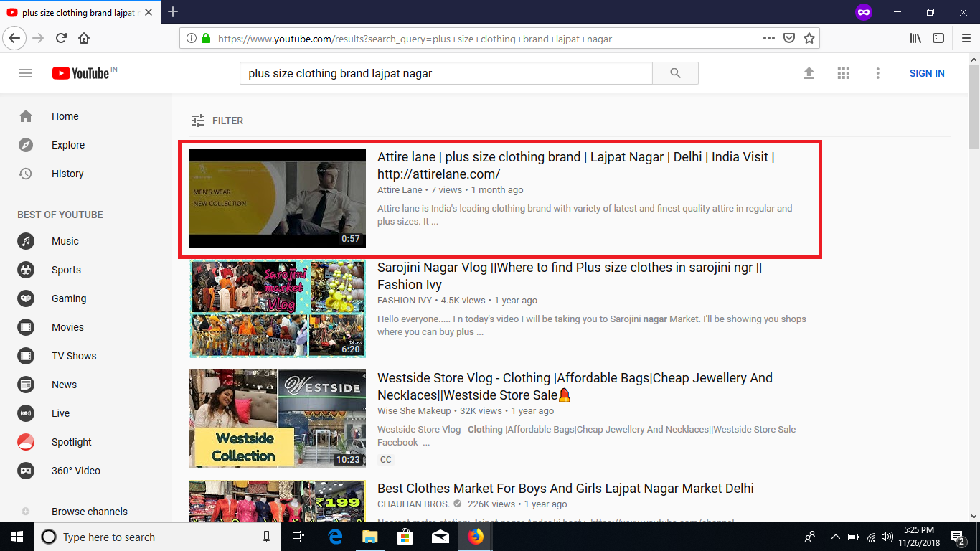The height and width of the screenshot is (551, 980).
Task: Go to History in the sidebar
Action: (x=67, y=174)
